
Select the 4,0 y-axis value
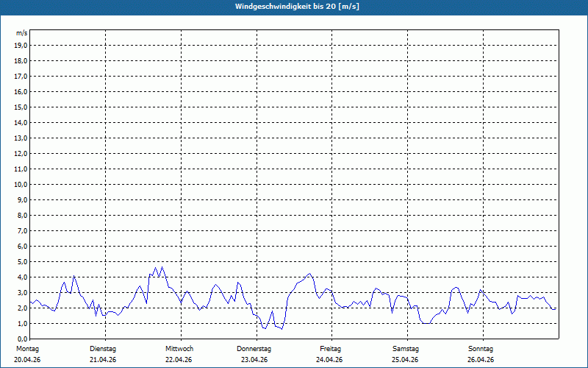[x=22, y=277]
